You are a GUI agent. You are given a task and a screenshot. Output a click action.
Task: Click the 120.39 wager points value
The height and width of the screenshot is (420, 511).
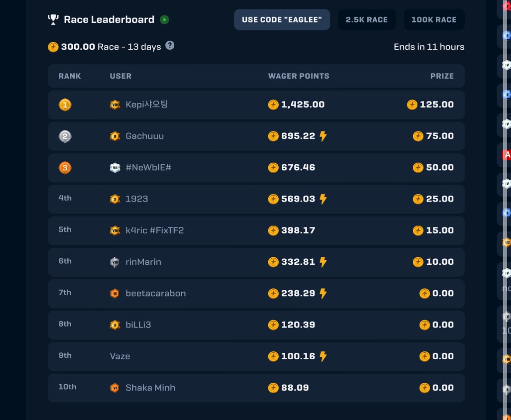coord(298,325)
